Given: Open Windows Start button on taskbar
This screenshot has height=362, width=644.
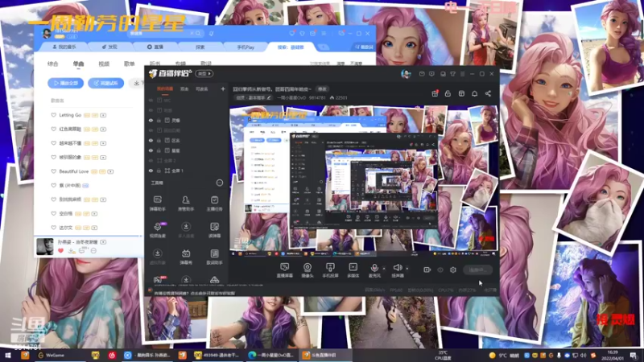Looking at the screenshot, I should (8, 355).
